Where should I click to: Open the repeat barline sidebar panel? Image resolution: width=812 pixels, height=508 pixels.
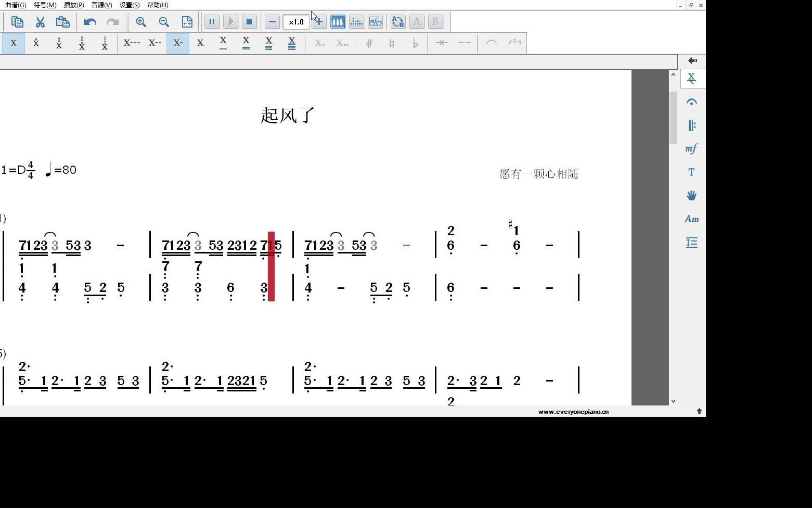pos(692,125)
